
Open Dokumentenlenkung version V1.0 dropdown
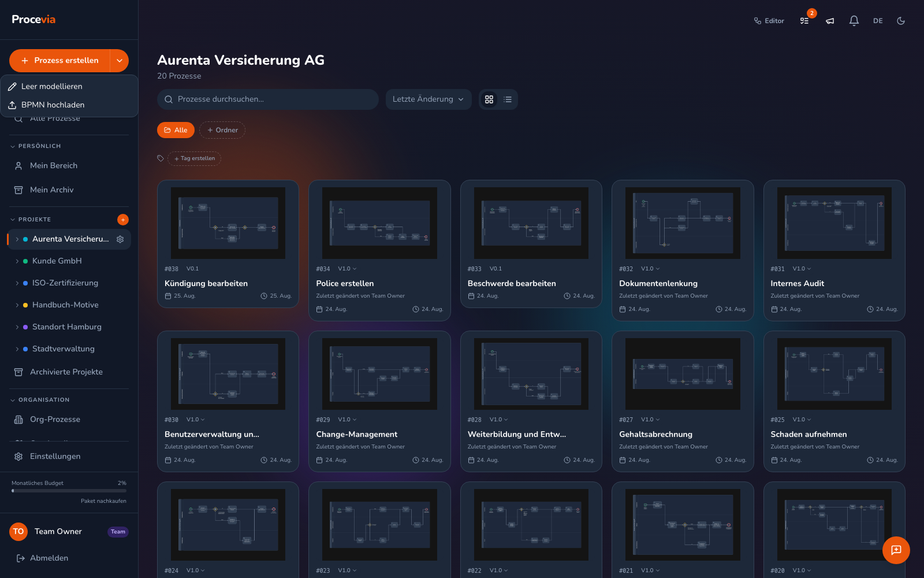(x=650, y=269)
